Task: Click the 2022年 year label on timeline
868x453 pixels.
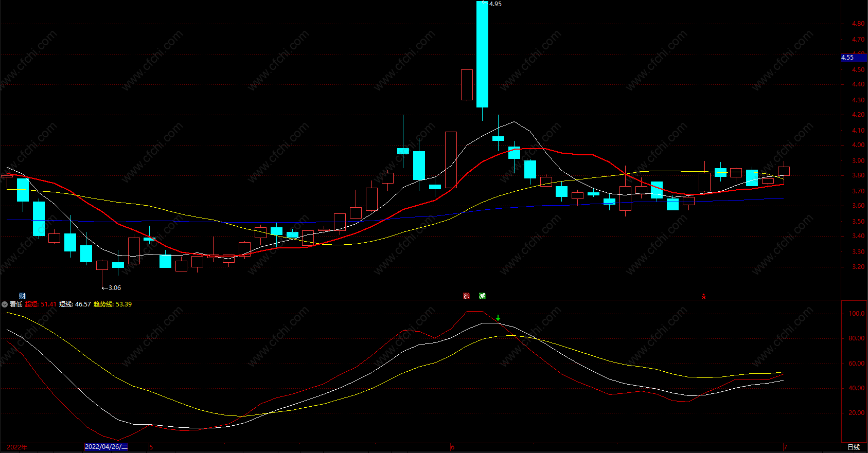Action: click(x=17, y=447)
